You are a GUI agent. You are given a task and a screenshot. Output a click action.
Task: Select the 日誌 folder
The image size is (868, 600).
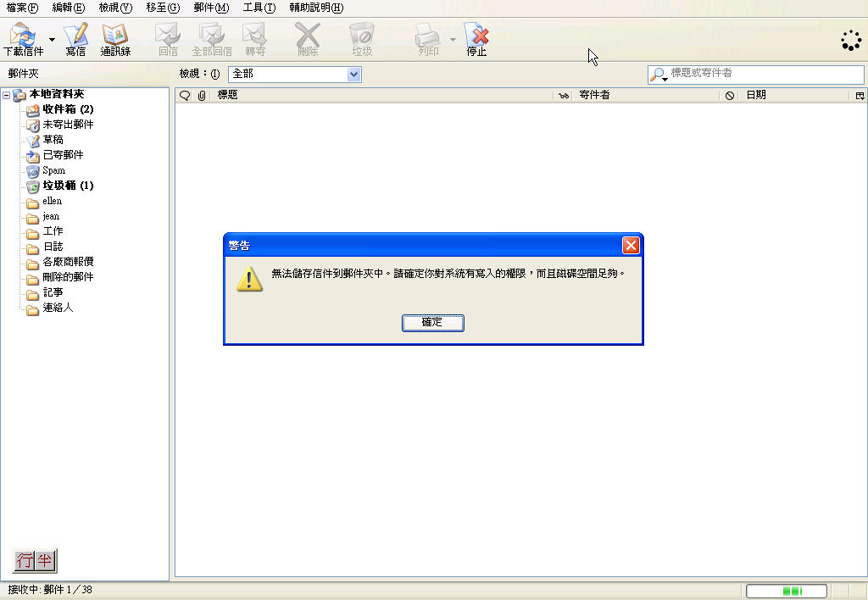(53, 247)
